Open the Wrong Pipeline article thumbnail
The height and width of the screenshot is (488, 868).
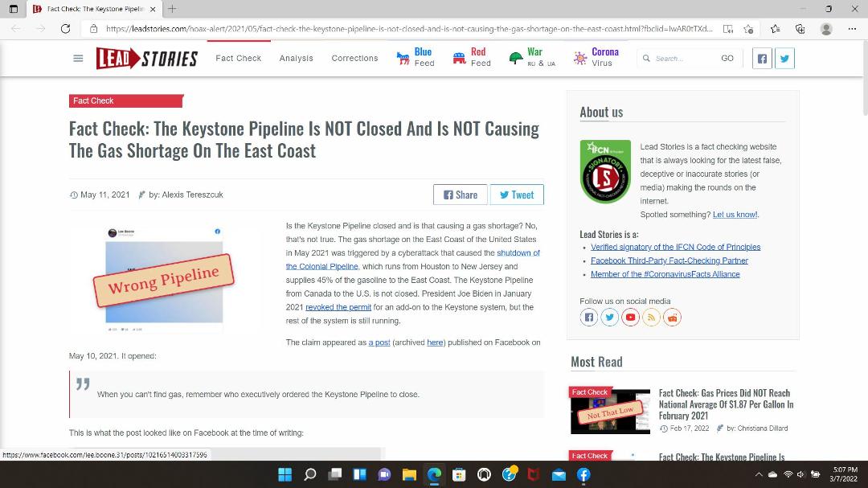165,279
